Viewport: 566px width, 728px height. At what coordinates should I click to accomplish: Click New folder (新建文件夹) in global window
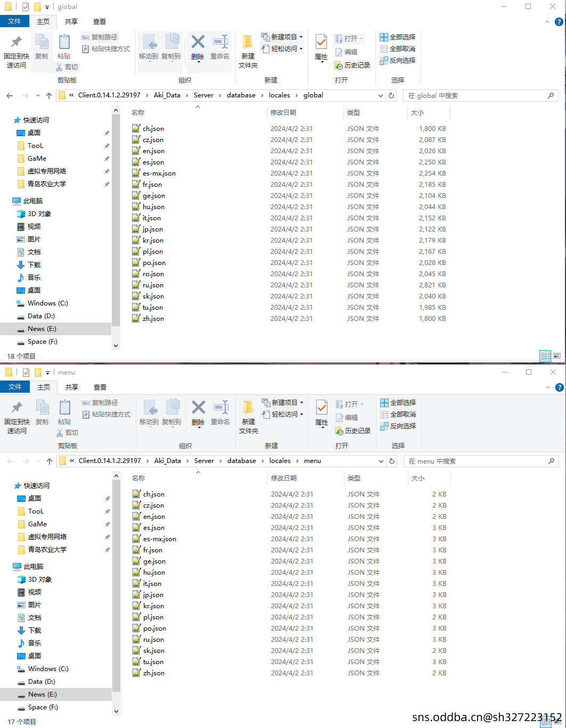(x=248, y=51)
